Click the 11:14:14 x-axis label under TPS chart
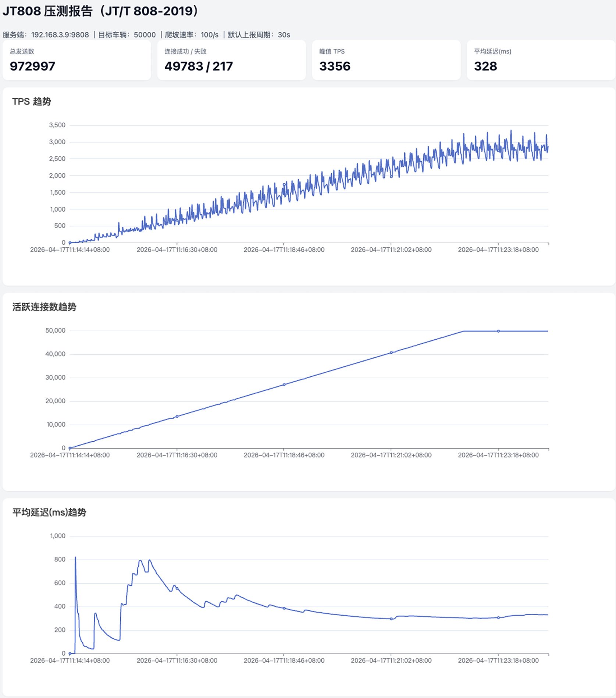 coord(70,249)
